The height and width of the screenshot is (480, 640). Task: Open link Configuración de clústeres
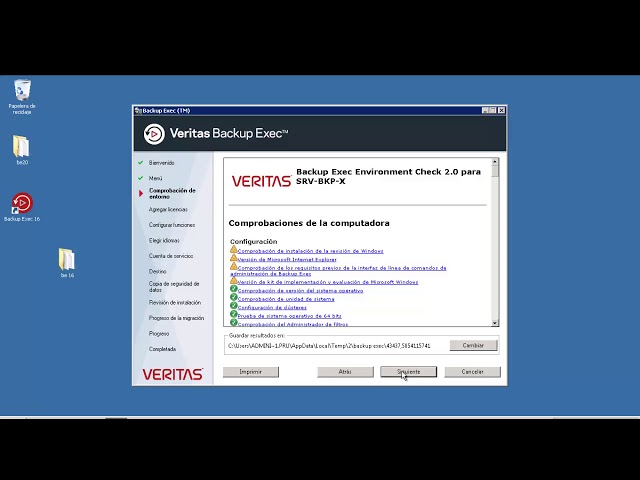[272, 307]
